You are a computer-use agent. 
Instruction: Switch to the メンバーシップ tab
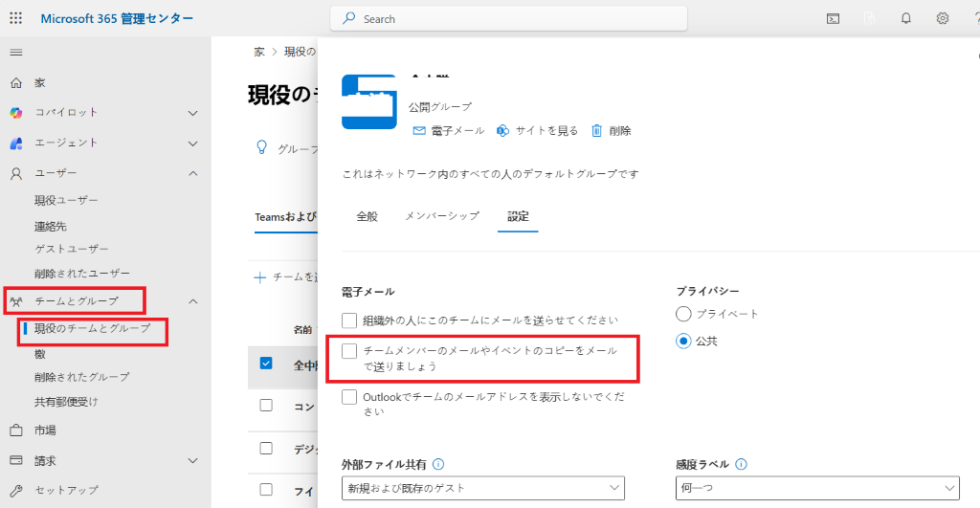(442, 216)
